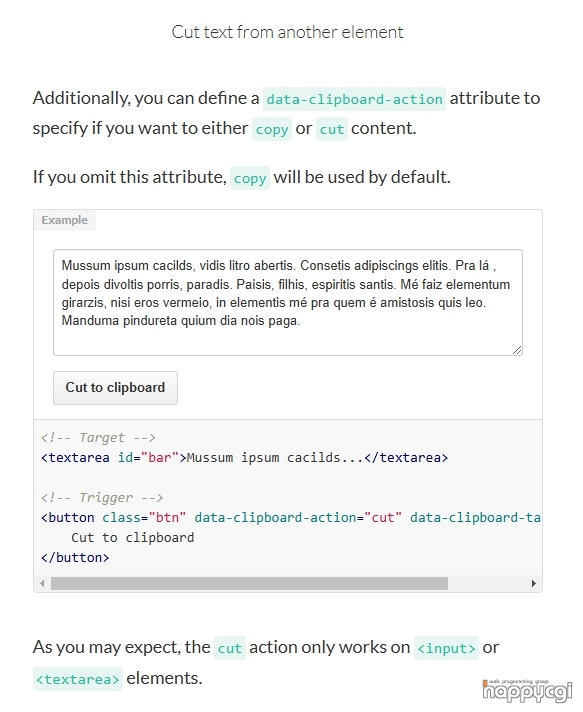This screenshot has width=583, height=712.
Task: Click the code scrollbar right arrow
Action: coord(534,583)
